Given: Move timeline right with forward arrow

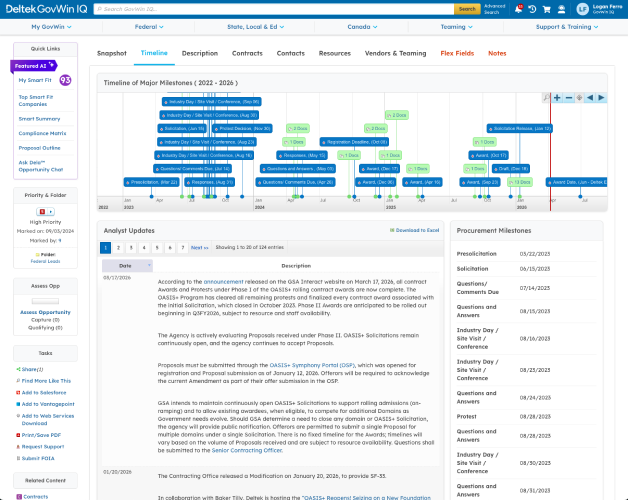Looking at the screenshot, I should point(601,98).
